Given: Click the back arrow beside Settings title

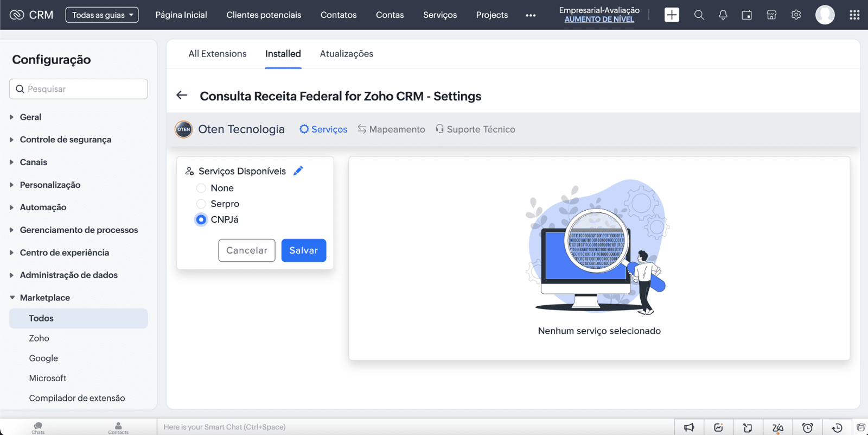Looking at the screenshot, I should click(182, 96).
